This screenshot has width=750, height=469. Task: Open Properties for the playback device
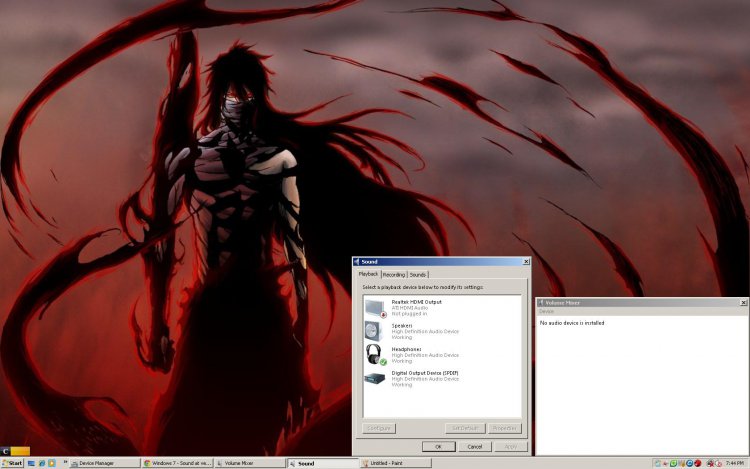click(505, 428)
